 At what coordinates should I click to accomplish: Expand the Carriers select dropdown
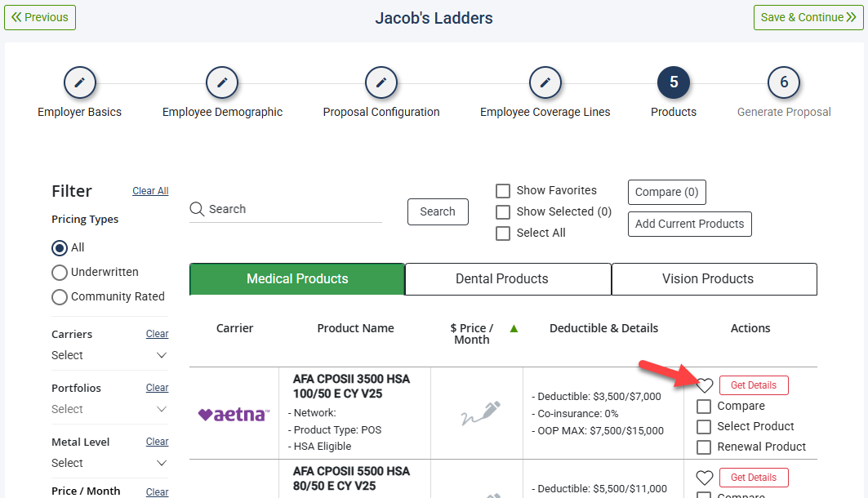coord(109,355)
